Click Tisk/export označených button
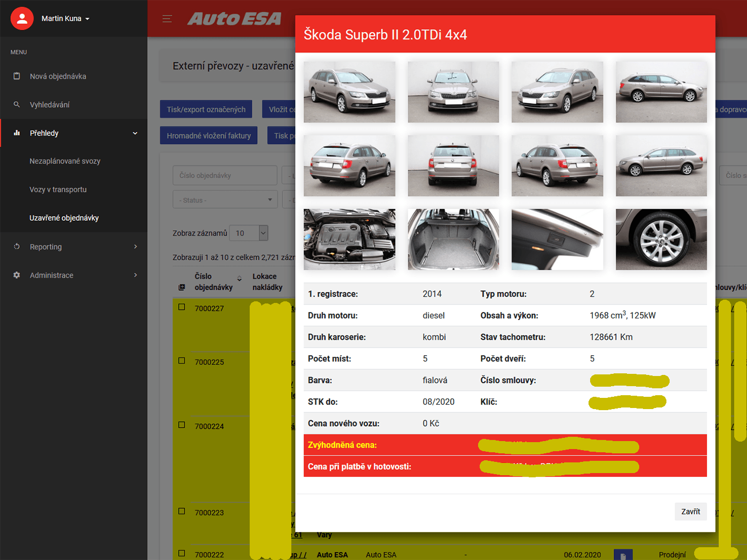 pos(206,109)
